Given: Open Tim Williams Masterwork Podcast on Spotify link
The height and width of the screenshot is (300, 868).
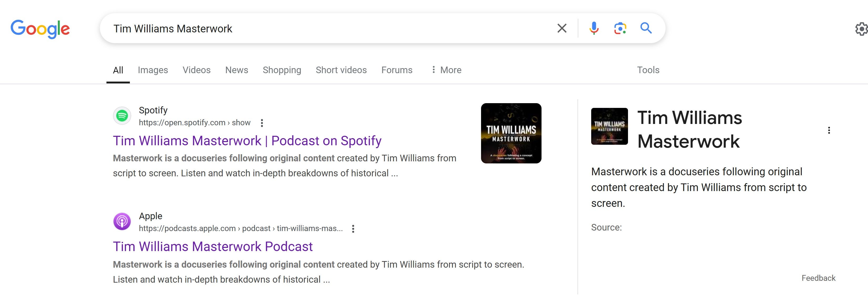Looking at the screenshot, I should click(247, 141).
